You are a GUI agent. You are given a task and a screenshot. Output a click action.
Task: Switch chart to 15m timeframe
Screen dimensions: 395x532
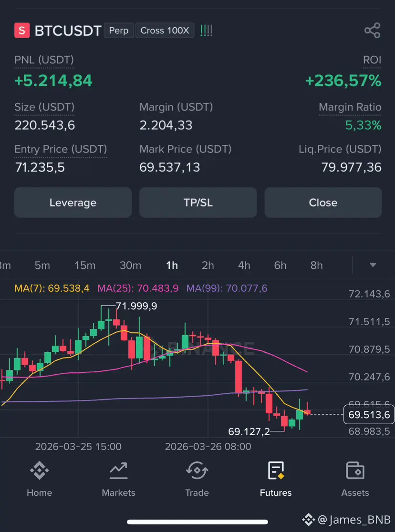point(85,266)
